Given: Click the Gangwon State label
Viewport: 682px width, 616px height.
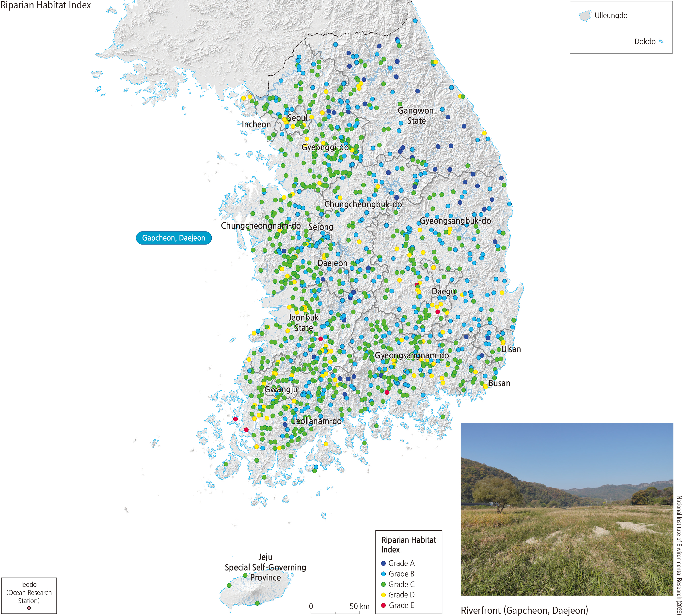Looking at the screenshot, I should [x=416, y=116].
